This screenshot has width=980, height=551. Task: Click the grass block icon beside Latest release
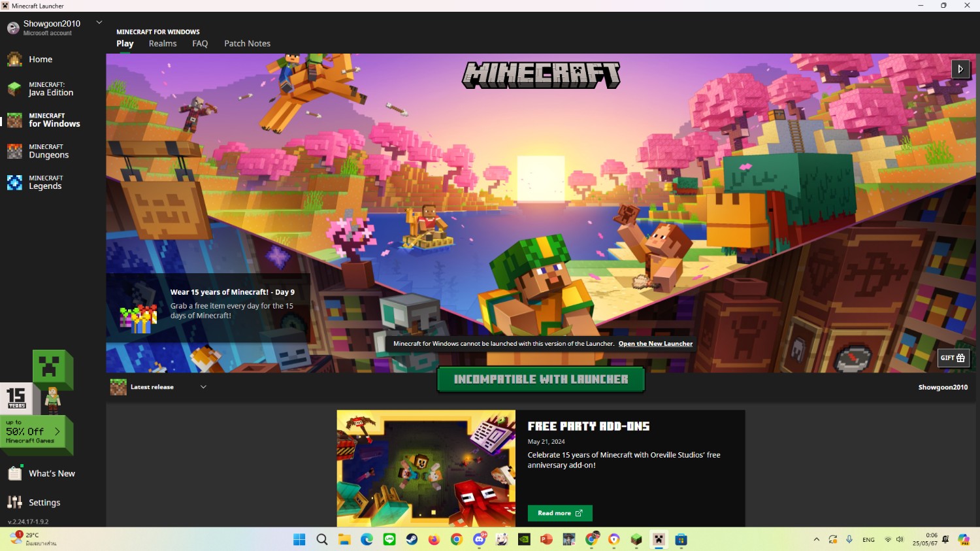point(118,387)
